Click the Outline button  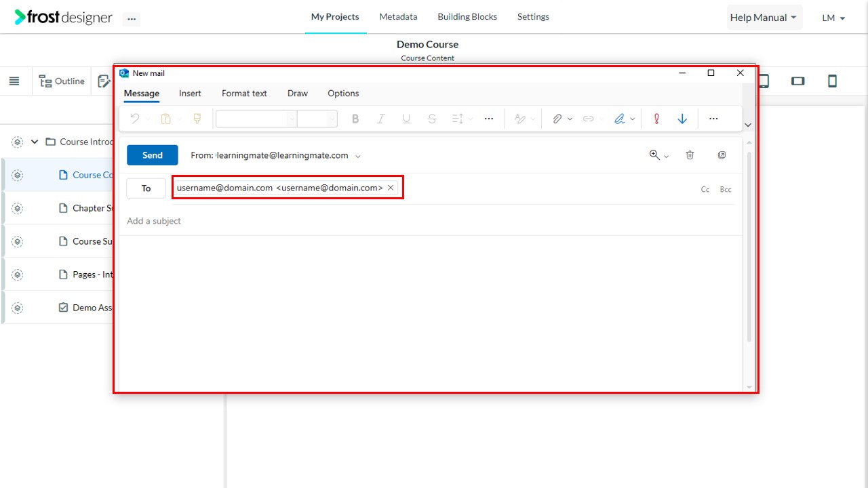click(x=62, y=81)
